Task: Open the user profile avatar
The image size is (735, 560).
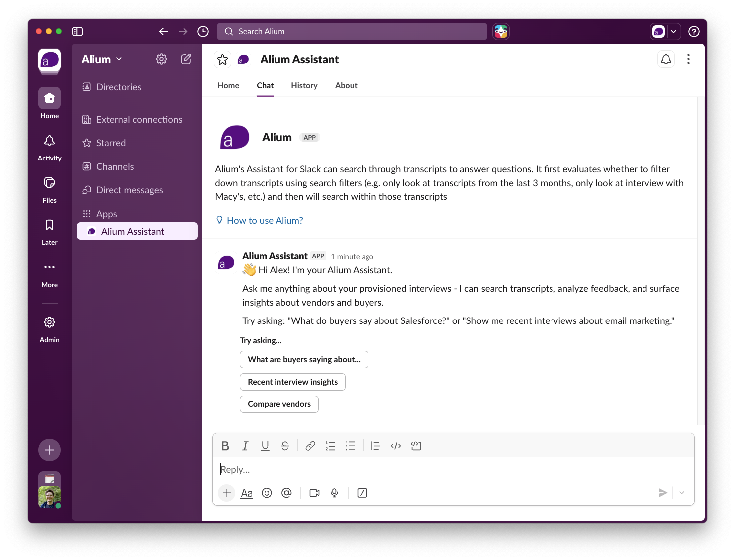Action: click(x=49, y=497)
